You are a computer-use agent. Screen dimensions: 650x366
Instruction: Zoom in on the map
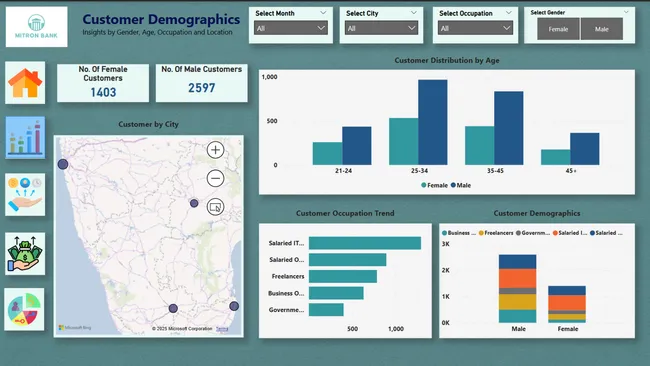[x=216, y=150]
